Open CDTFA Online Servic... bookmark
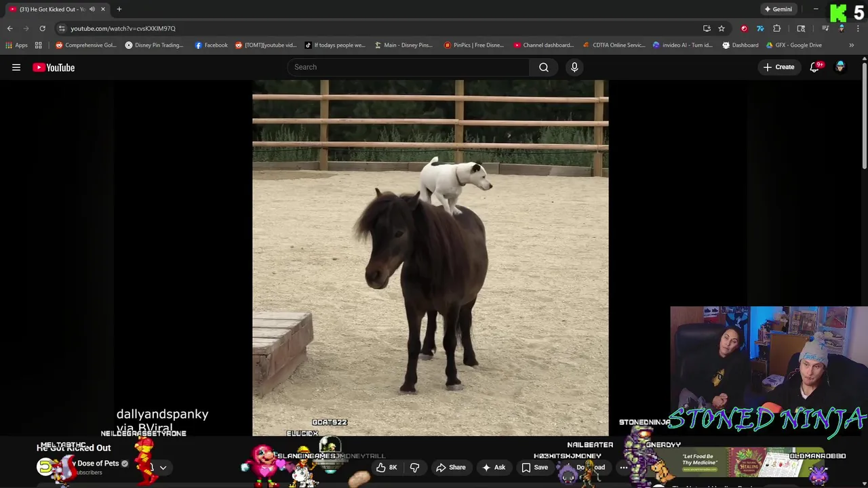The width and height of the screenshot is (868, 488). pyautogui.click(x=614, y=45)
